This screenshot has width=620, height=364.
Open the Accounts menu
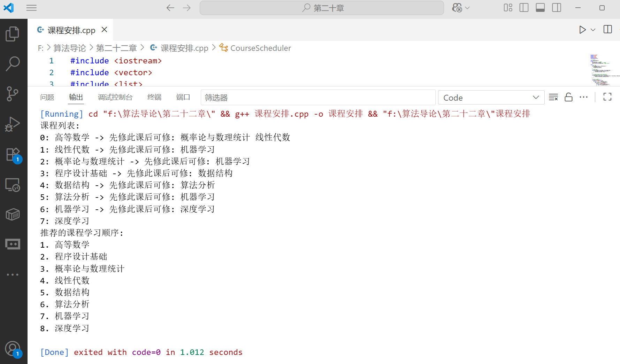pos(13,349)
